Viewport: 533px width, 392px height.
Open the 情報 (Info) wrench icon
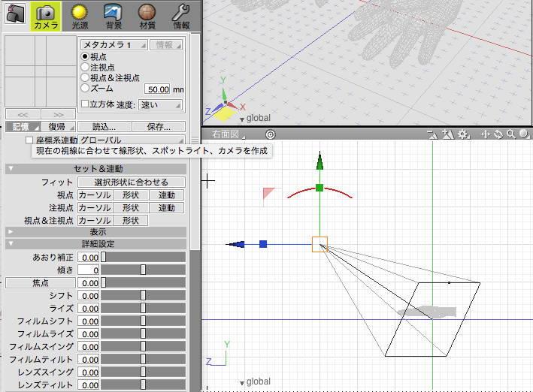180,15
